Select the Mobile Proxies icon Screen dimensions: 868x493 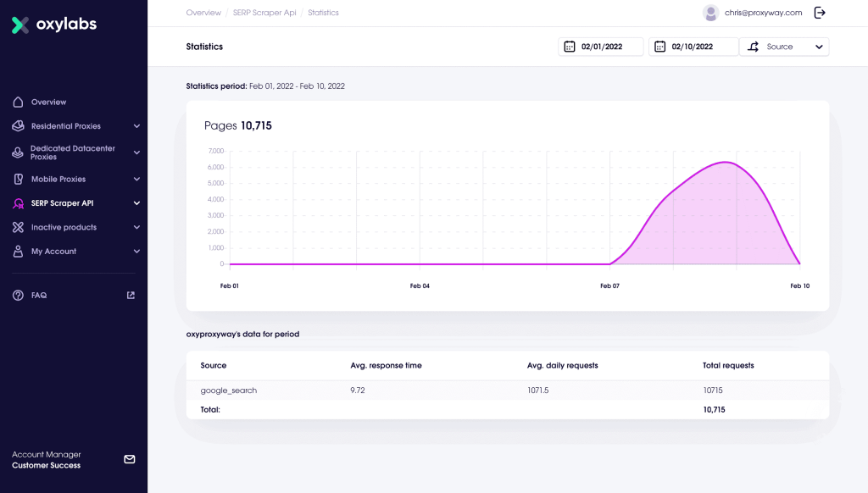point(19,179)
